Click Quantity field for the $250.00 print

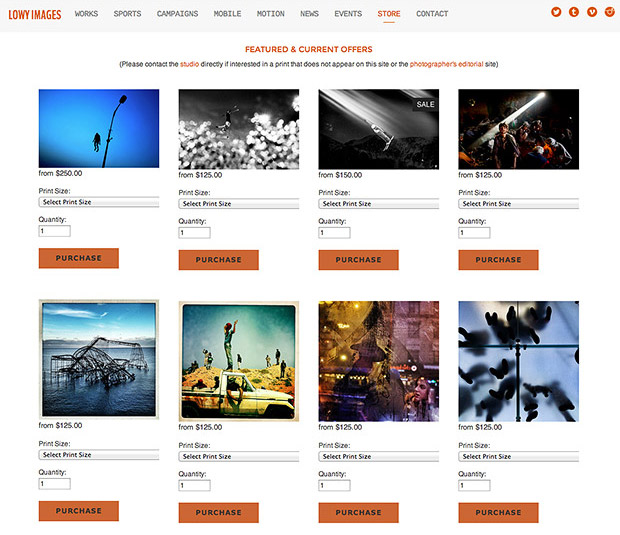click(54, 231)
